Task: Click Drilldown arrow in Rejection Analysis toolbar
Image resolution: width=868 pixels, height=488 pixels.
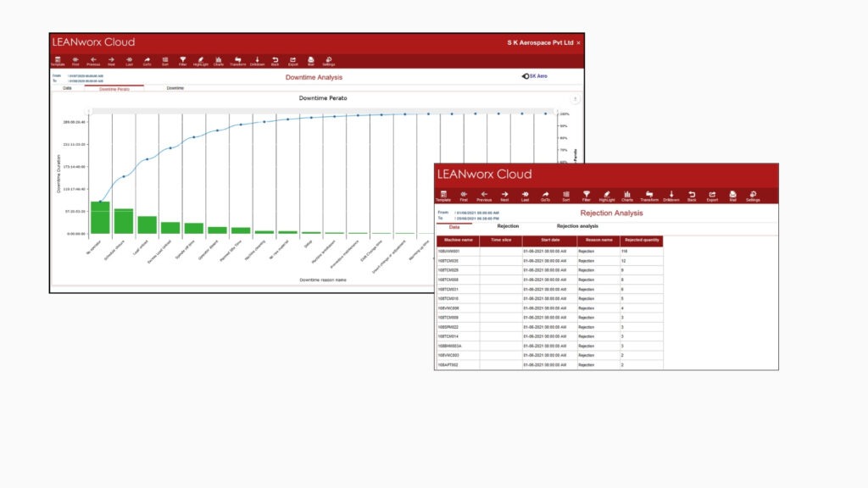Action: coord(671,196)
